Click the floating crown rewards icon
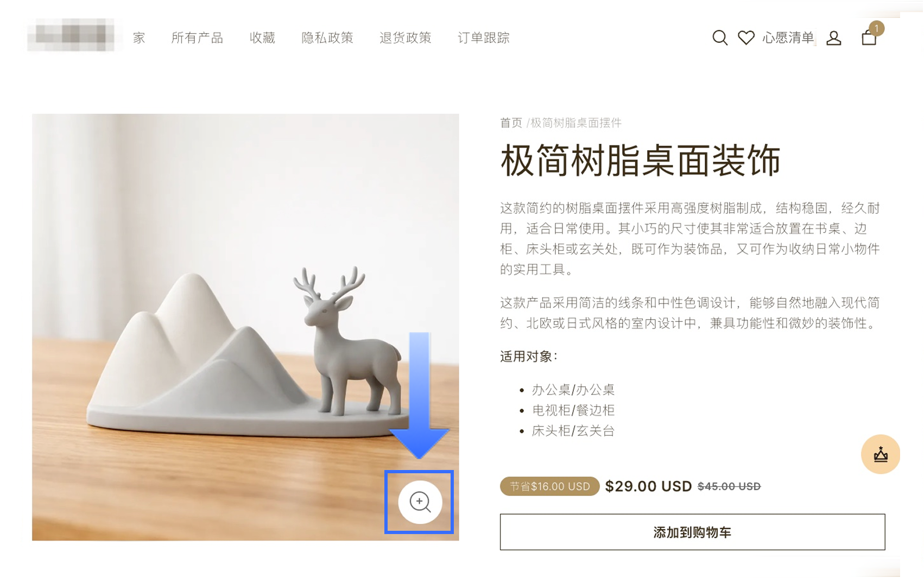Image resolution: width=924 pixels, height=578 pixels. [881, 454]
